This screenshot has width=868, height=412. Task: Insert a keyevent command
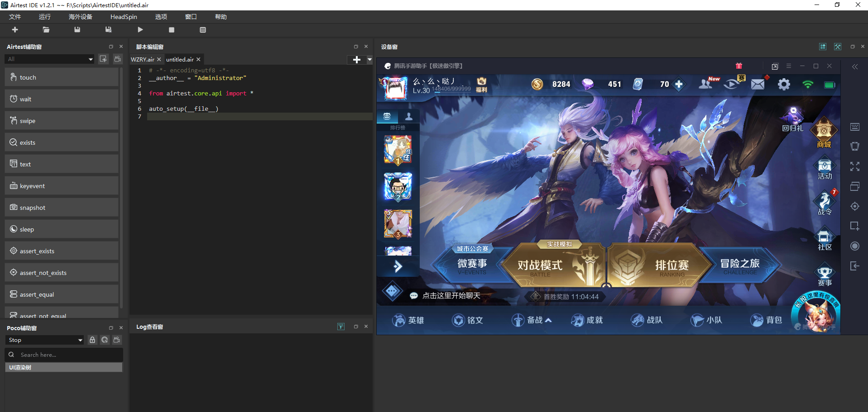62,186
